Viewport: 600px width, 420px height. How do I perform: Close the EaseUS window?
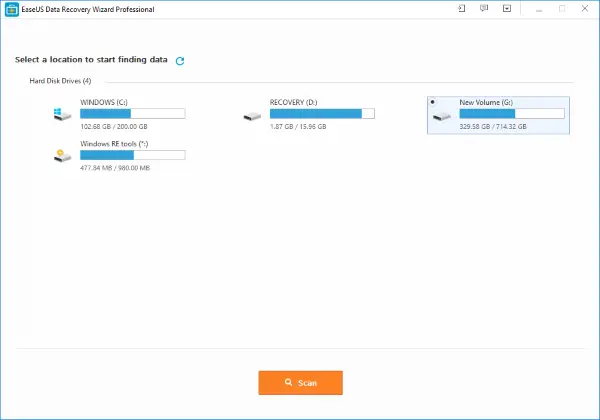[585, 8]
